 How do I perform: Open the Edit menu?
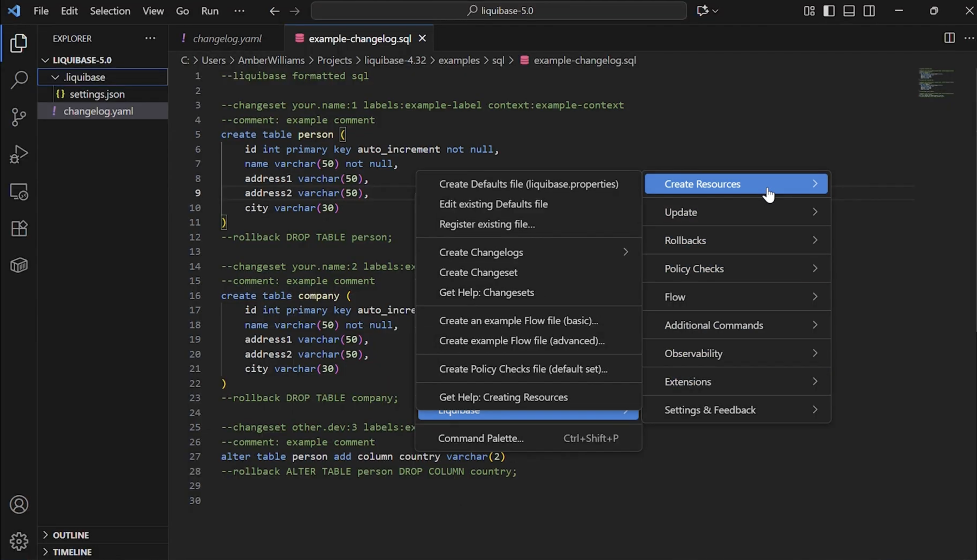coord(69,11)
